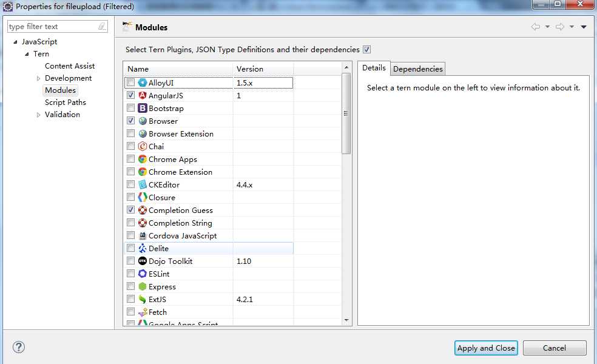This screenshot has width=597, height=364.
Task: Click the Cancel button
Action: click(555, 348)
